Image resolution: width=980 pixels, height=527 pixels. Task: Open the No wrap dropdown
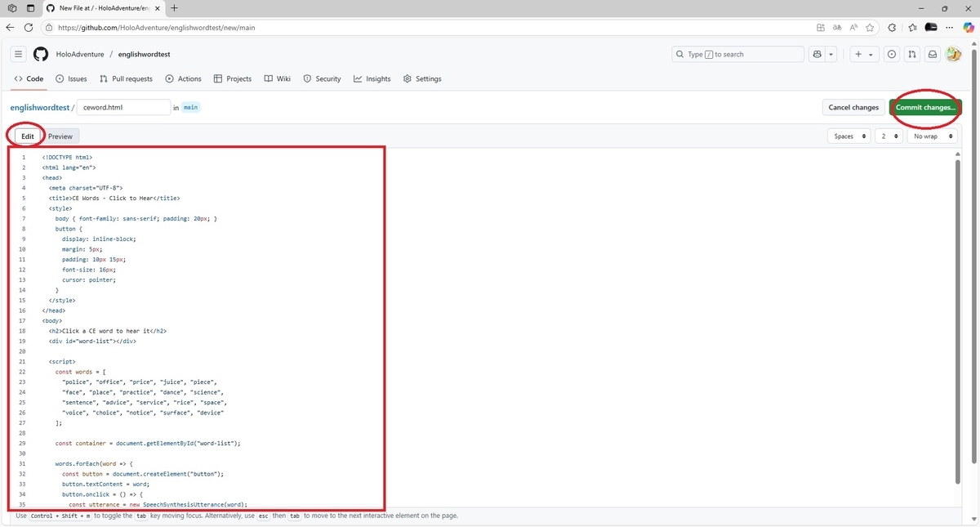point(931,136)
